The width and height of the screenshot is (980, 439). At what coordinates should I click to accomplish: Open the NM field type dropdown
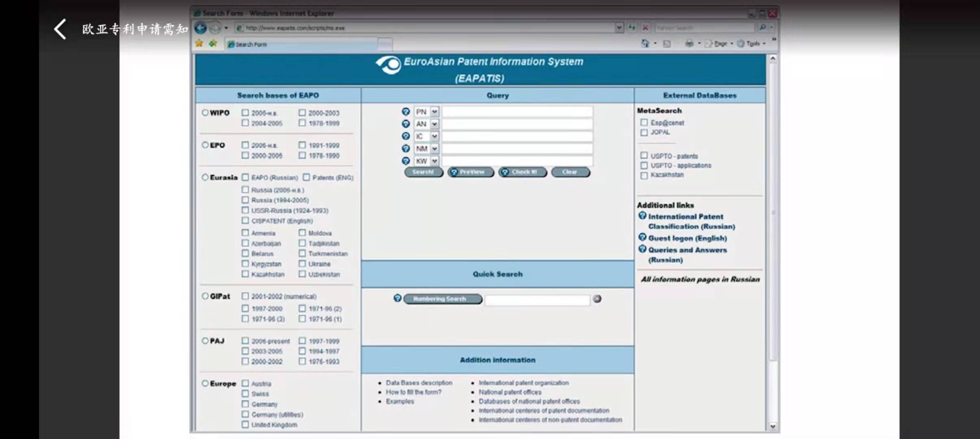point(434,149)
